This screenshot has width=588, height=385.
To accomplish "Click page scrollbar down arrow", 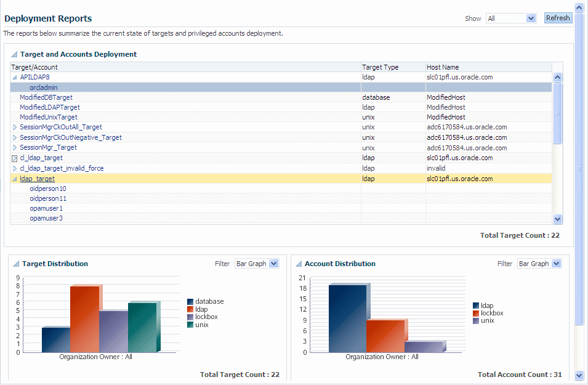I will 579,375.
